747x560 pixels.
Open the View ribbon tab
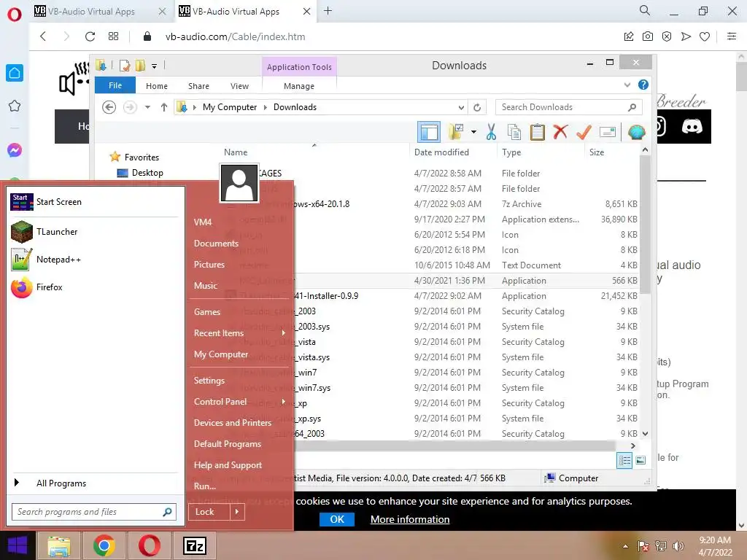click(239, 86)
